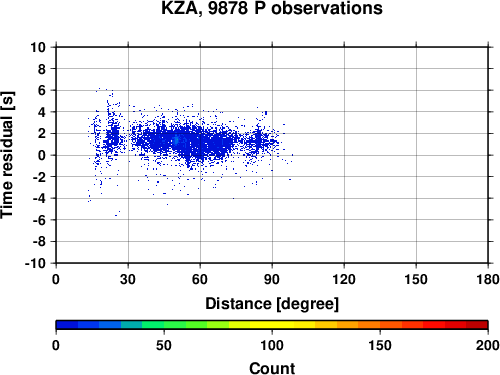500x375 pixels.
Task: Click the plot title 'KZA, 9878 P observations'
Action: 272,8
